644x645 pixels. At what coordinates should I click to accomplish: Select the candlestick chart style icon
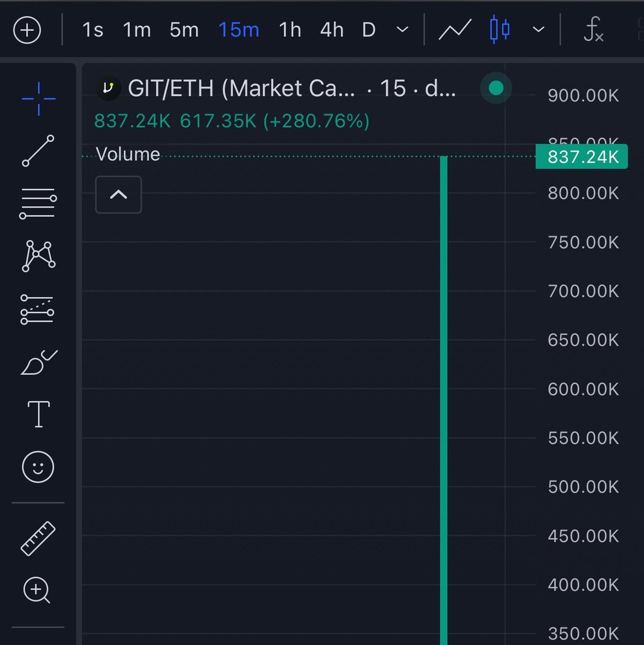click(x=500, y=30)
